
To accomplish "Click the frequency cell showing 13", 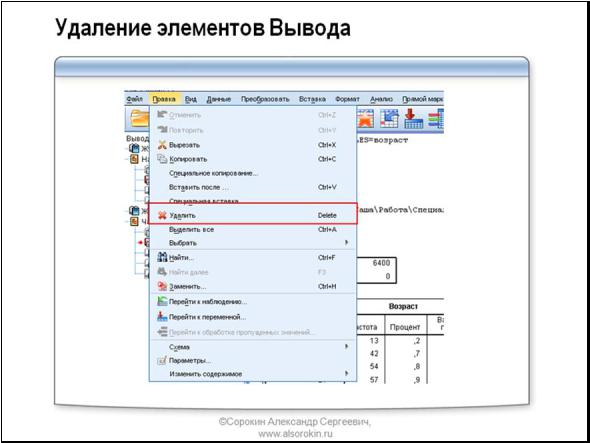I will point(374,341).
